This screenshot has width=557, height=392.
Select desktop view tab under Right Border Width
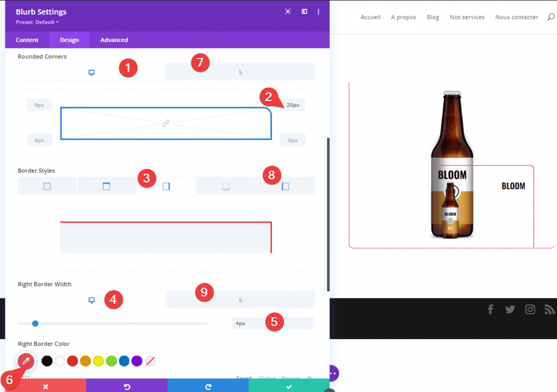(91, 300)
